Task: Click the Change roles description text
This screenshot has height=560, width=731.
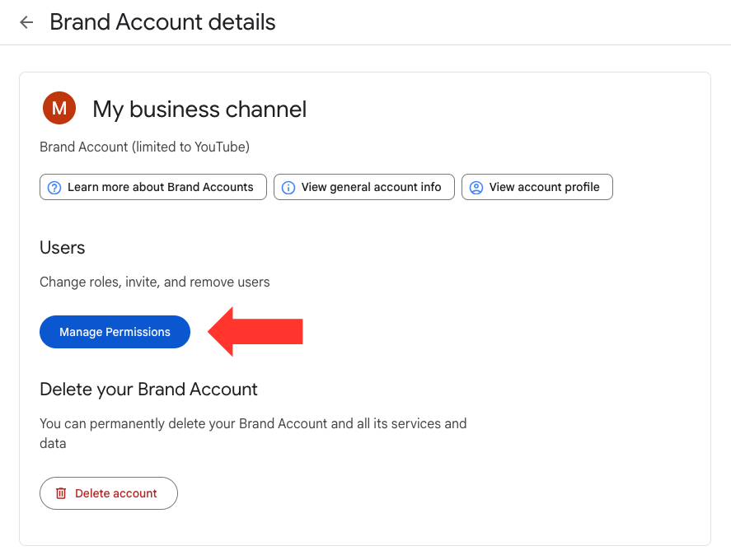Action: click(x=154, y=282)
